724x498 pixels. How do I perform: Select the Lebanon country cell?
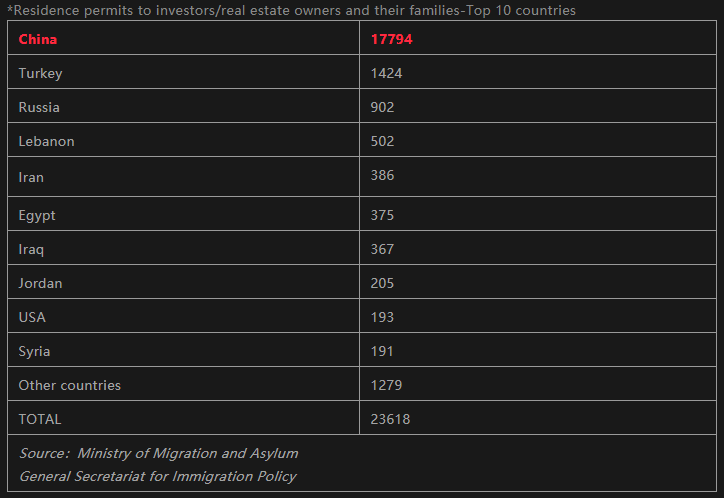point(46,141)
